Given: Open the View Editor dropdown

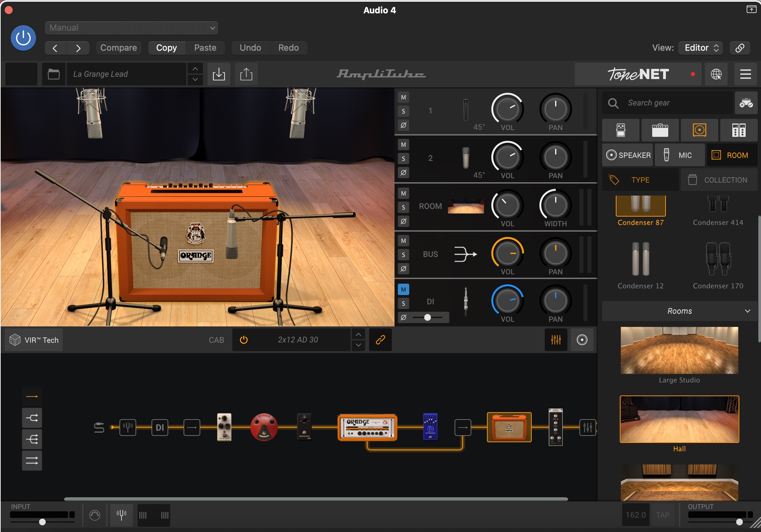Looking at the screenshot, I should pos(701,48).
